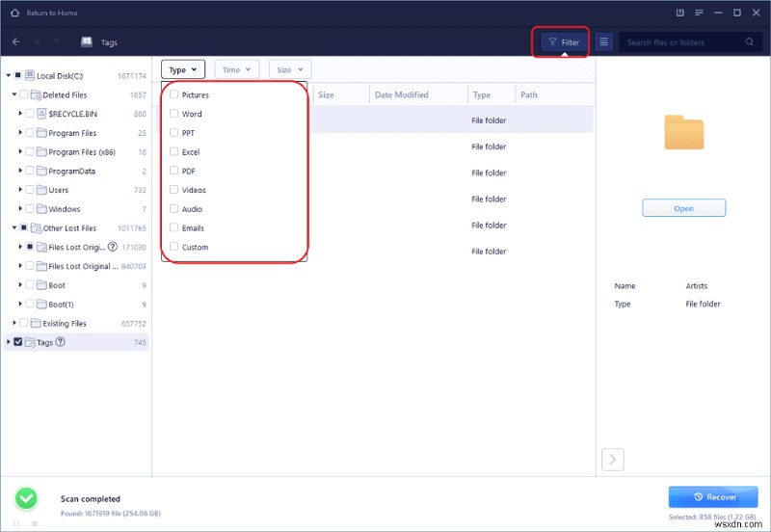Click the forward navigation arrow

[x=37, y=41]
